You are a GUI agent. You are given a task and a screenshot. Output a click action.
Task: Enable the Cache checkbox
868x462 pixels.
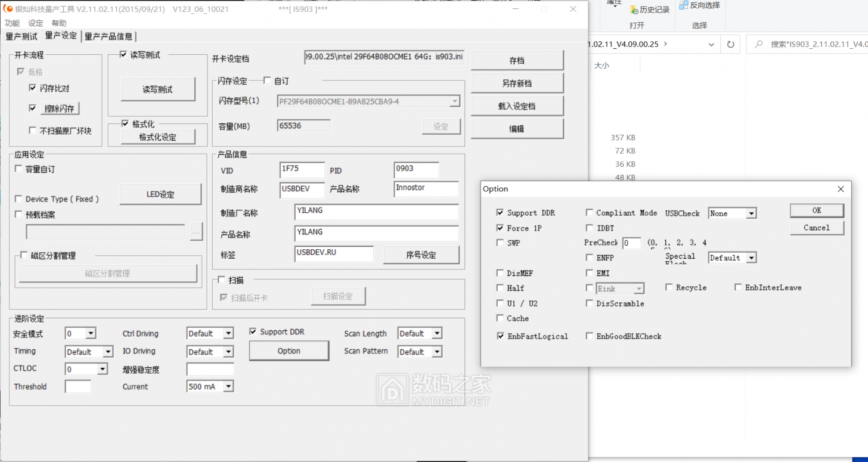pos(500,318)
